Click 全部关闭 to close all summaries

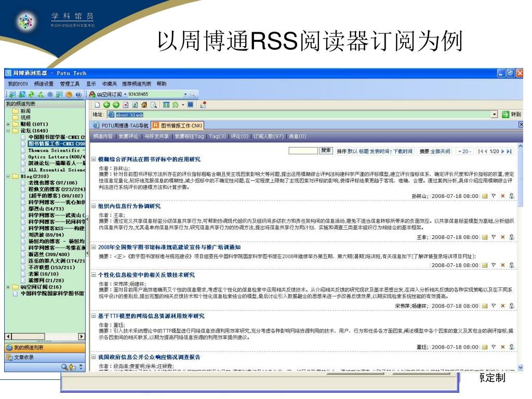click(441, 151)
